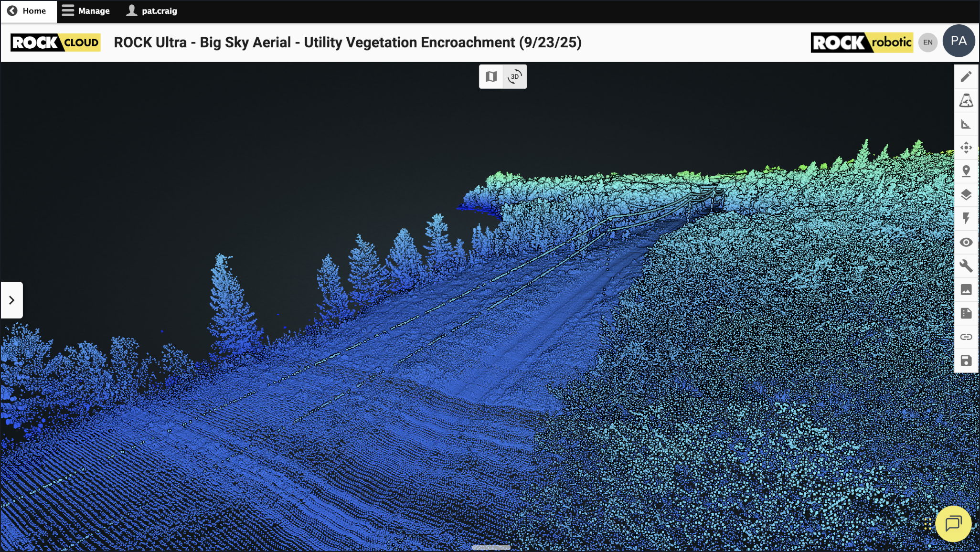The image size is (980, 552).
Task: Switch to 3D view mode
Action: [x=515, y=76]
